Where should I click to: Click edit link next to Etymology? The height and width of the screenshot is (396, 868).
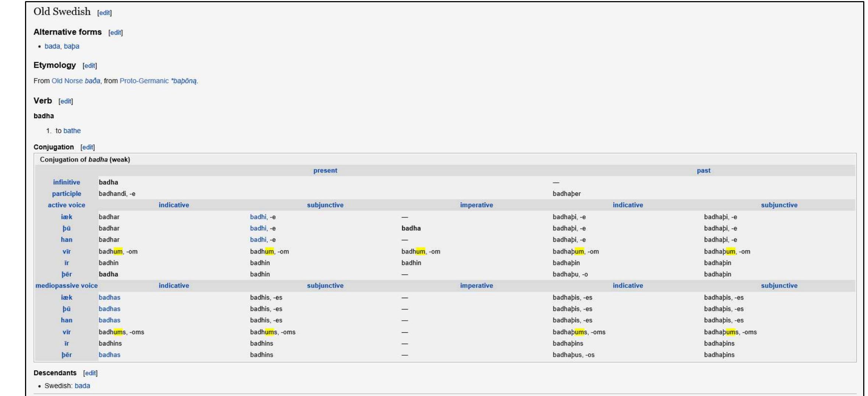tap(89, 66)
